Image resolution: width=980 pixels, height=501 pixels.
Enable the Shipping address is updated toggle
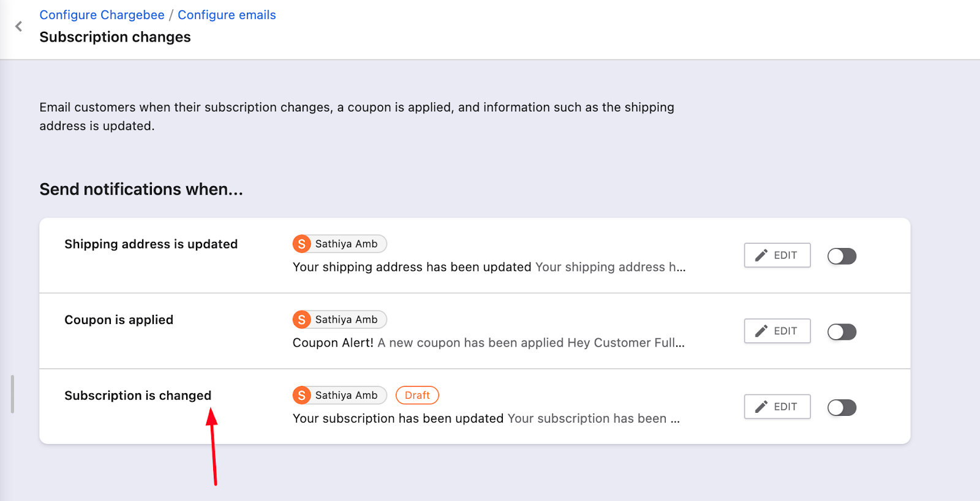842,256
